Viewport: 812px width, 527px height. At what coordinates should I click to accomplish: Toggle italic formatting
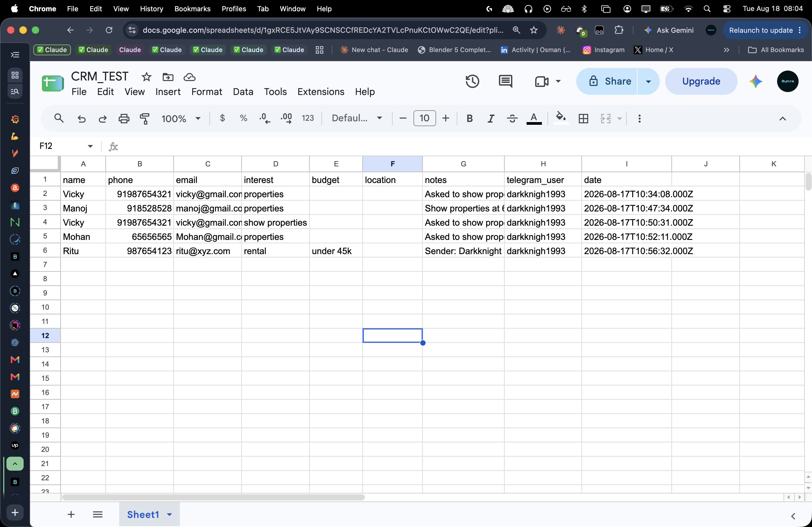pos(491,118)
